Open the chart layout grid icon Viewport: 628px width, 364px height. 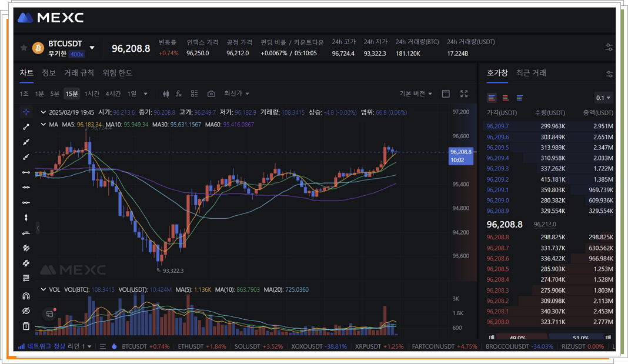tap(194, 93)
